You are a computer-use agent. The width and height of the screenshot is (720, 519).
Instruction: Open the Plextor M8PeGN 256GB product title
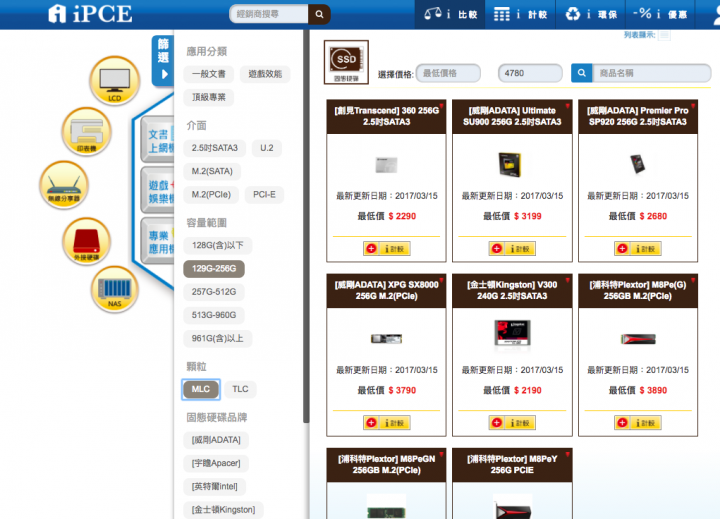pyautogui.click(x=386, y=464)
